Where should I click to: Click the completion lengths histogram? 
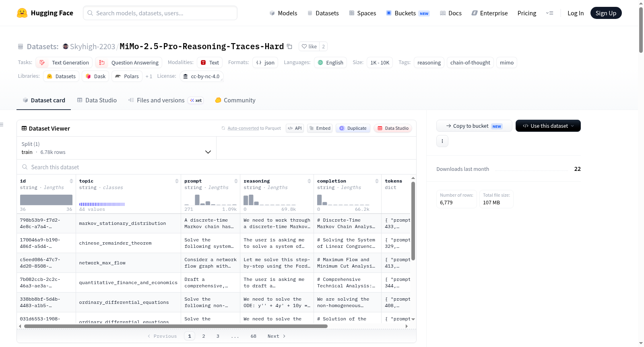click(343, 200)
